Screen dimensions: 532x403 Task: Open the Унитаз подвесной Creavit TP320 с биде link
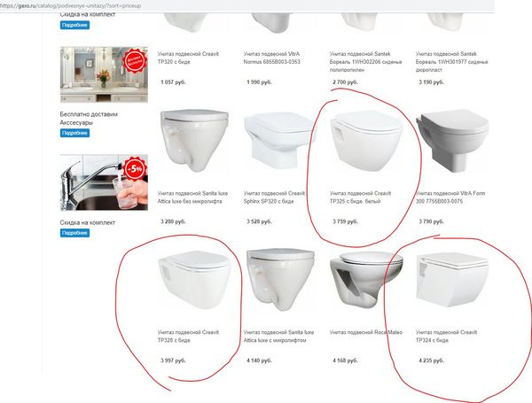[188, 58]
